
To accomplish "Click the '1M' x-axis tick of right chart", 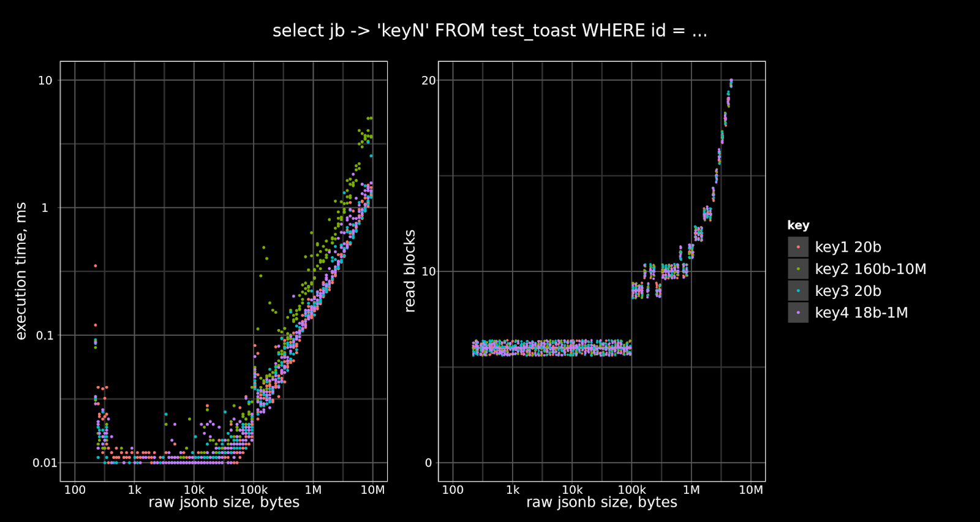I will 691,490.
